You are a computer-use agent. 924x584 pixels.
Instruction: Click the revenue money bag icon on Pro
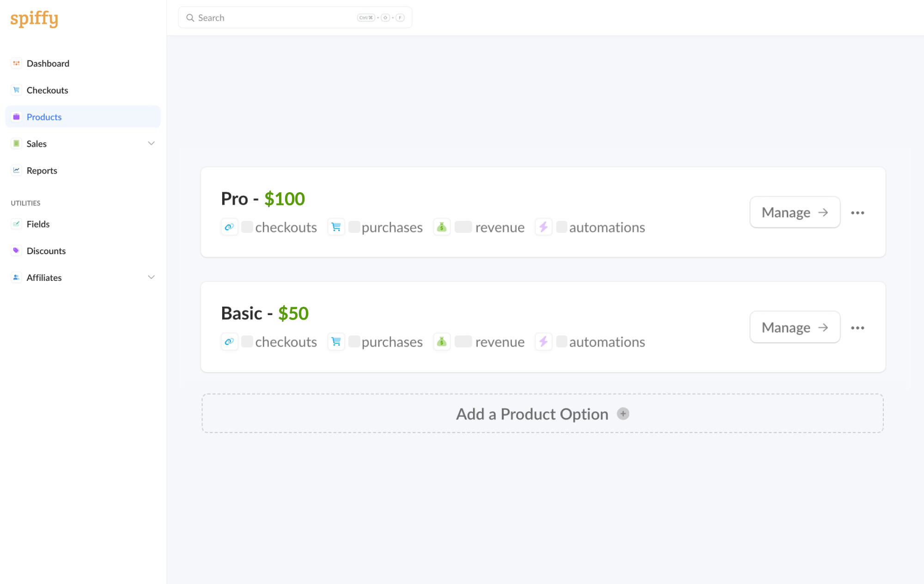(x=442, y=227)
